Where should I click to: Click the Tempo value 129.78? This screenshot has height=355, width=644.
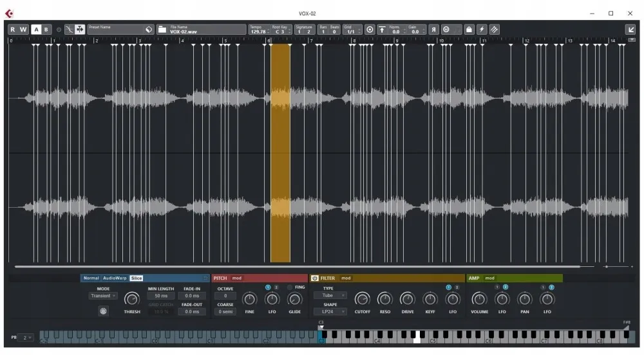click(258, 32)
